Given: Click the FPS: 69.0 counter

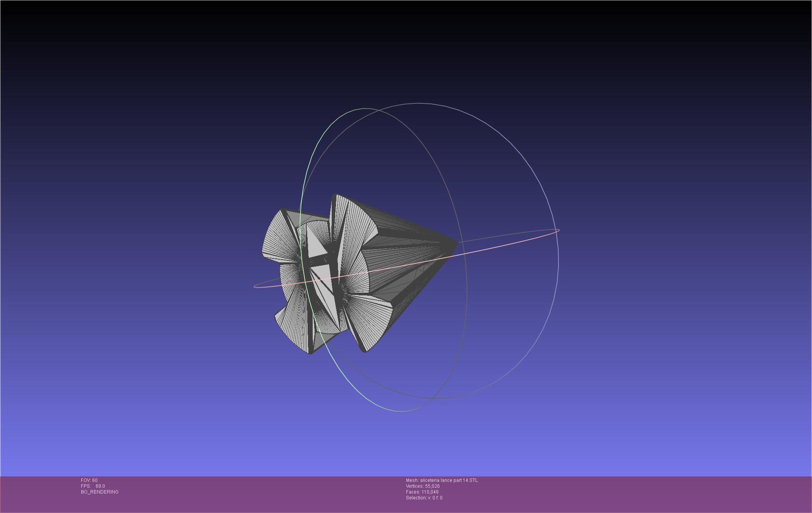Looking at the screenshot, I should click(x=93, y=486).
